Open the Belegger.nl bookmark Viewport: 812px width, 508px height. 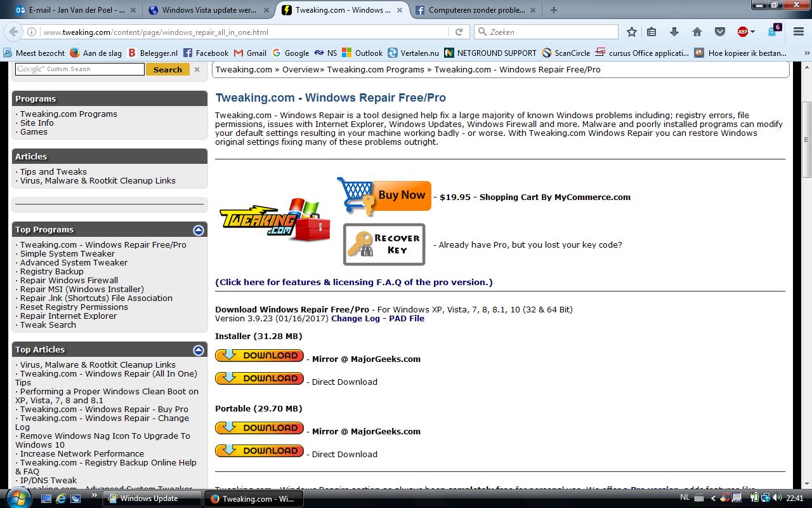152,53
